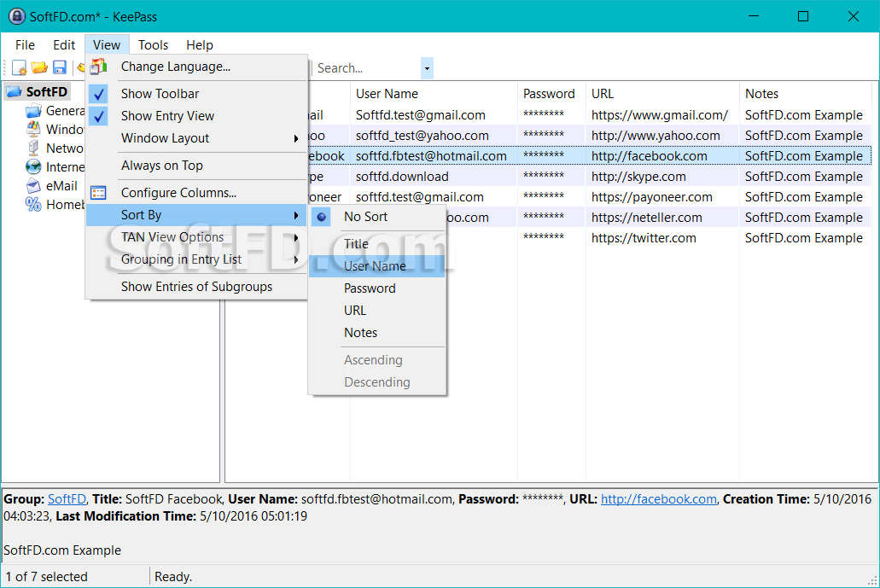Click the Password column header

coord(551,94)
